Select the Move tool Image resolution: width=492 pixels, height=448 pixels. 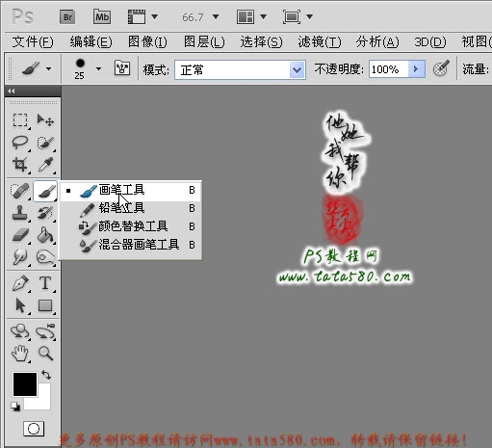(45, 120)
